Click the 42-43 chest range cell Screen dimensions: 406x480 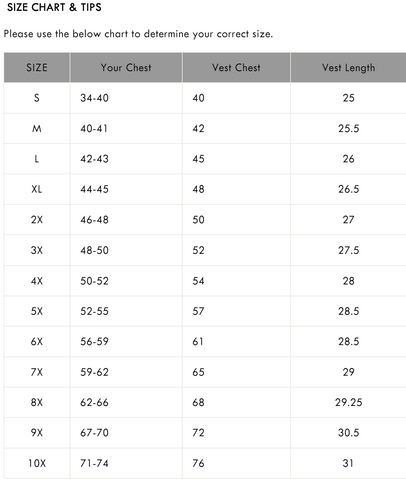(126, 159)
